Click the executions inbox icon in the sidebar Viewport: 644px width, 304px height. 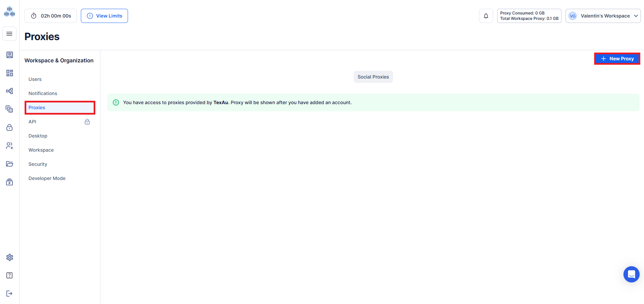(9, 182)
